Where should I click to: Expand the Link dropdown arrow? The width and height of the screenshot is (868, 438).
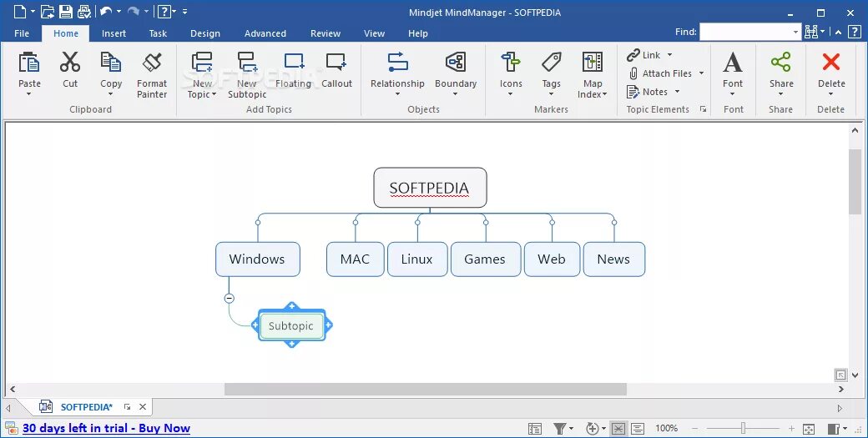(670, 55)
